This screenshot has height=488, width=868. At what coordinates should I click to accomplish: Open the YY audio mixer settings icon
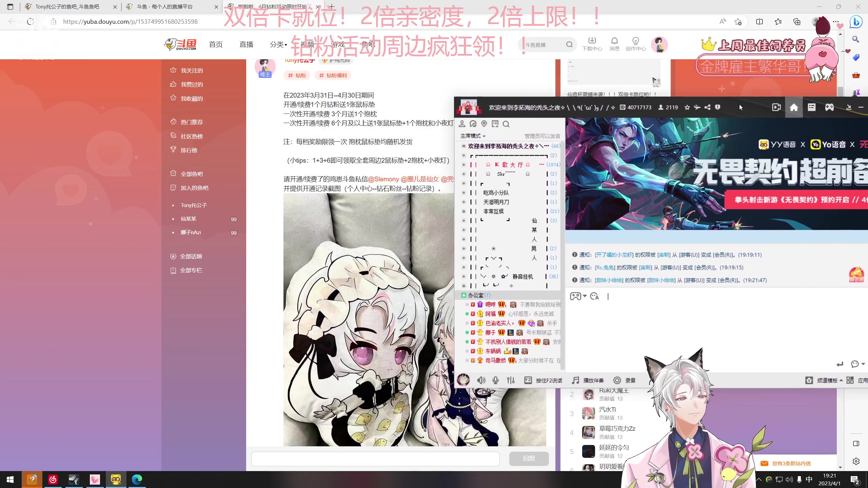click(x=511, y=380)
